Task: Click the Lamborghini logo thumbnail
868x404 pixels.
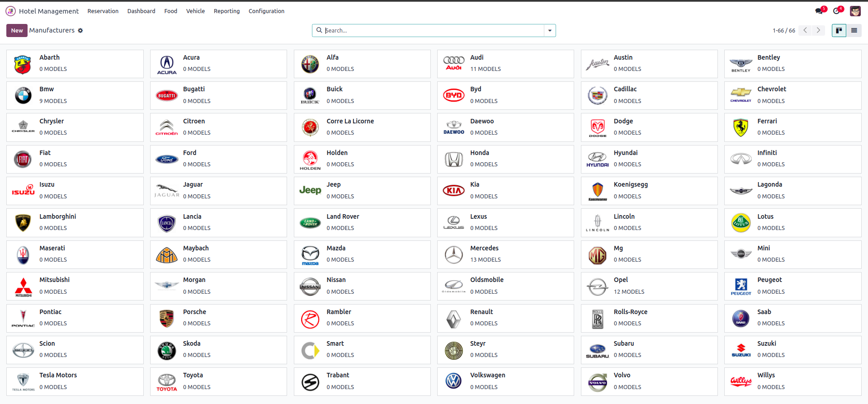Action: [23, 223]
